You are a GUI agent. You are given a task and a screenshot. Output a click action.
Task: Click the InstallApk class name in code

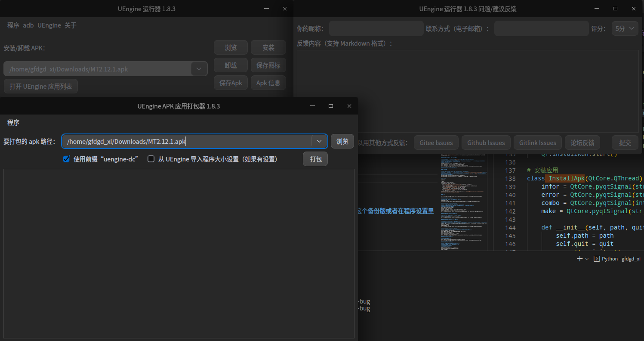tap(567, 178)
